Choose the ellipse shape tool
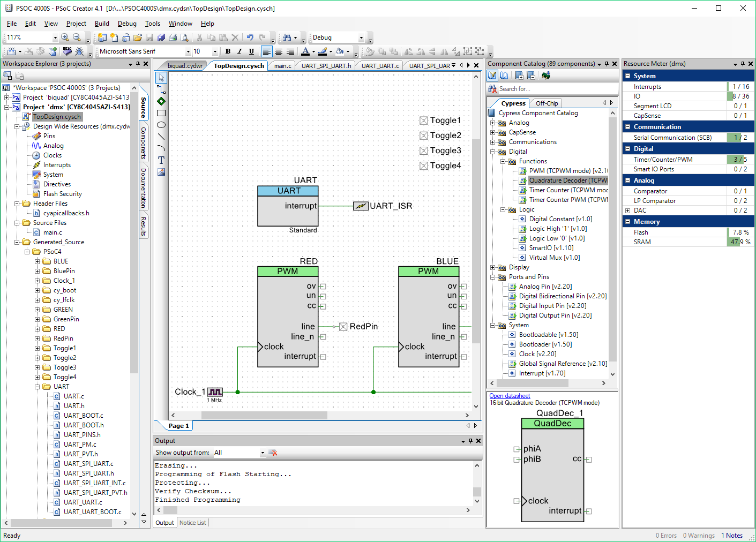The height and width of the screenshot is (542, 756). (161, 125)
